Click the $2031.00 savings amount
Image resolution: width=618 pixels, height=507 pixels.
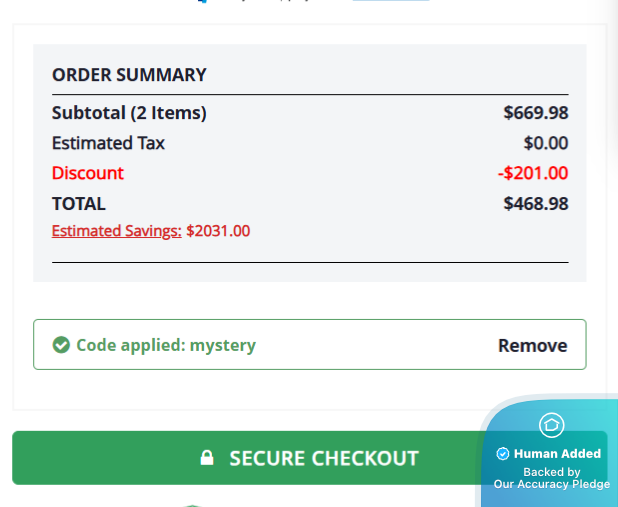click(218, 231)
